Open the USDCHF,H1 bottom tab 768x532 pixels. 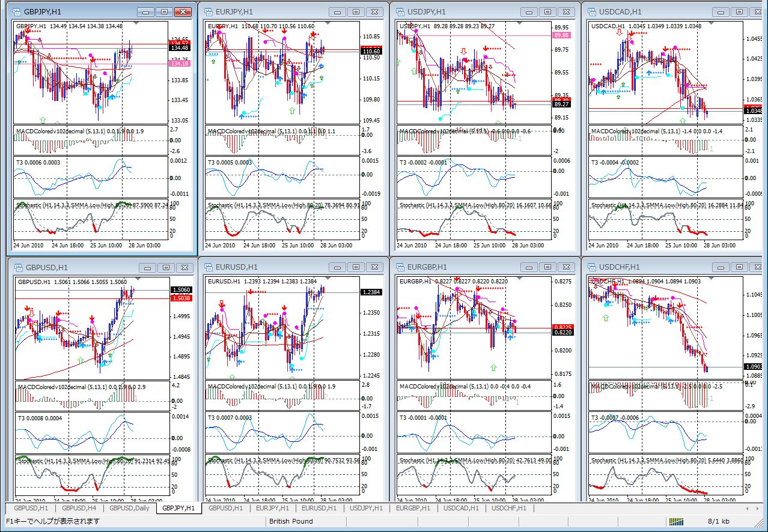point(508,508)
